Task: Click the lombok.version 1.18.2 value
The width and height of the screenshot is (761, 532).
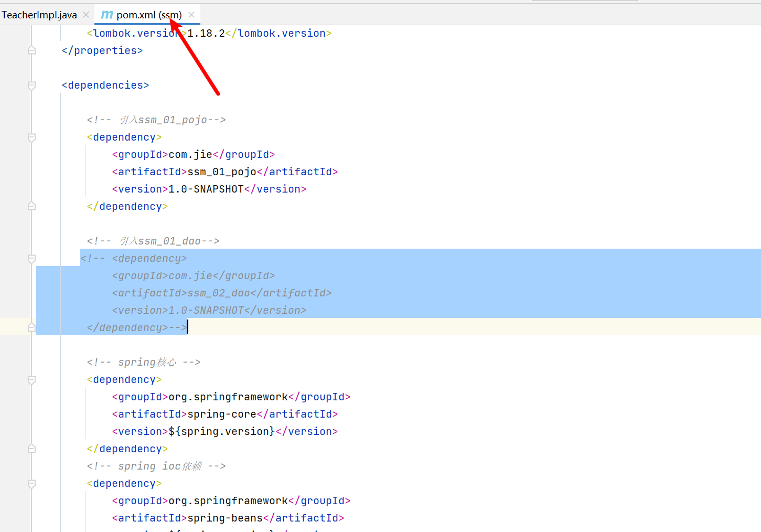Action: [x=206, y=33]
